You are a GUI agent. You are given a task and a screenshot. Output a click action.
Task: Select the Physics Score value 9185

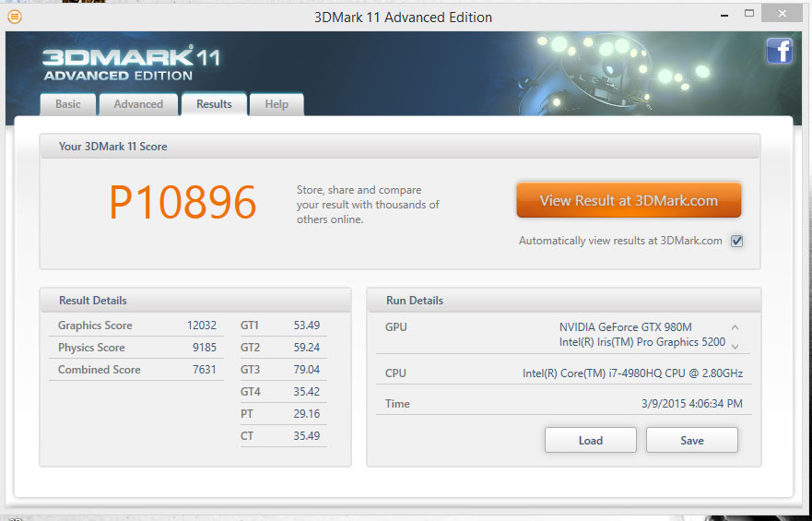[205, 348]
